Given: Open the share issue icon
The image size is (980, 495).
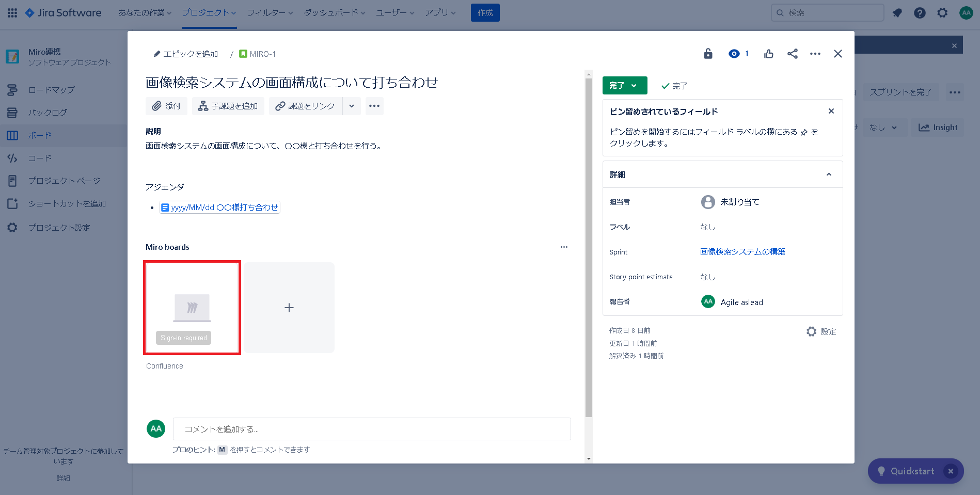Looking at the screenshot, I should click(793, 54).
